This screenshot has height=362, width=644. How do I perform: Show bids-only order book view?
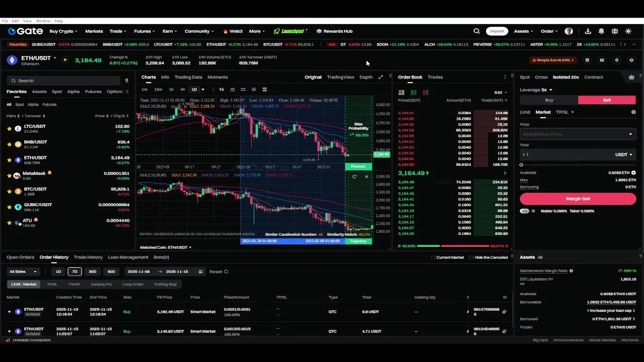(414, 93)
